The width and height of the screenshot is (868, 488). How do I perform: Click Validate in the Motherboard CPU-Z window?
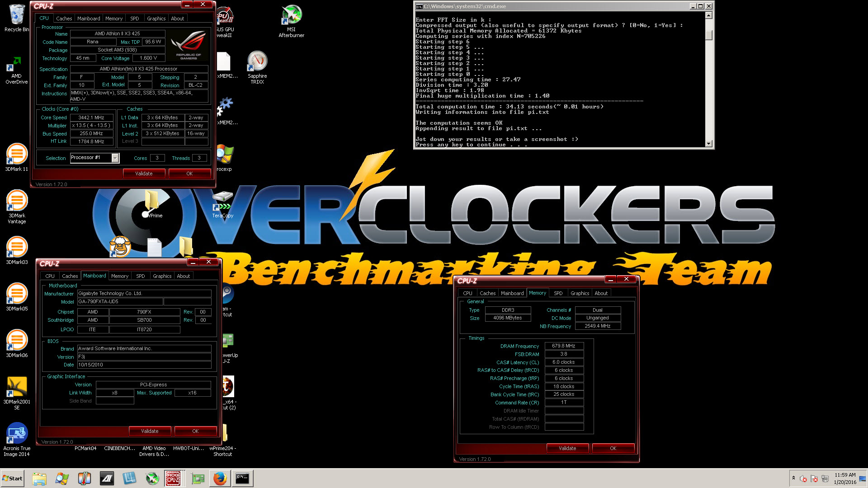pos(150,431)
